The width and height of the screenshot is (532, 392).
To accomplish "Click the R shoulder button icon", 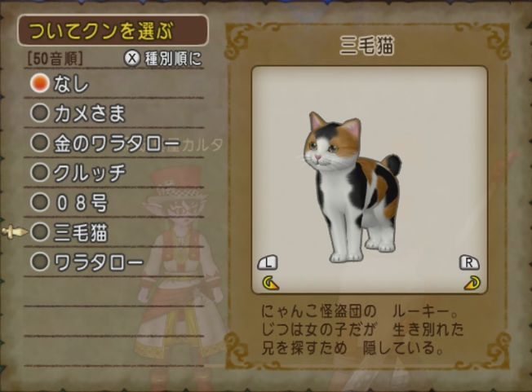I will point(469,262).
